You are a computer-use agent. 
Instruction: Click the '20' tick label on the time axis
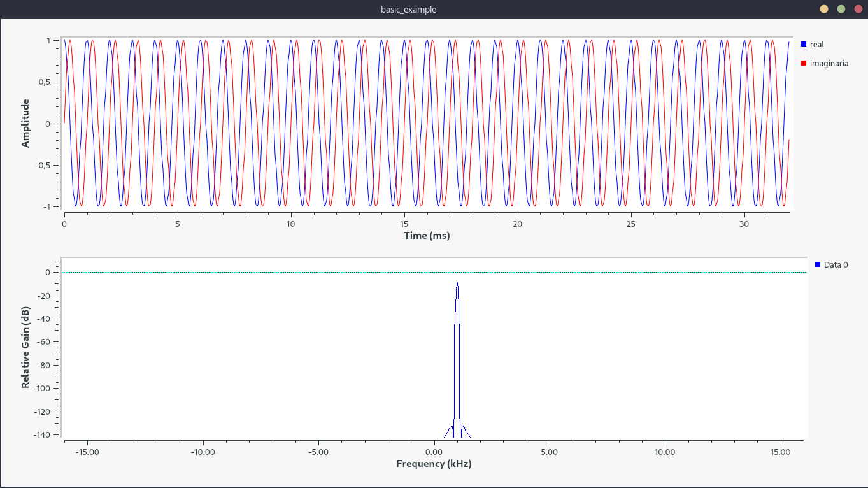tap(518, 225)
